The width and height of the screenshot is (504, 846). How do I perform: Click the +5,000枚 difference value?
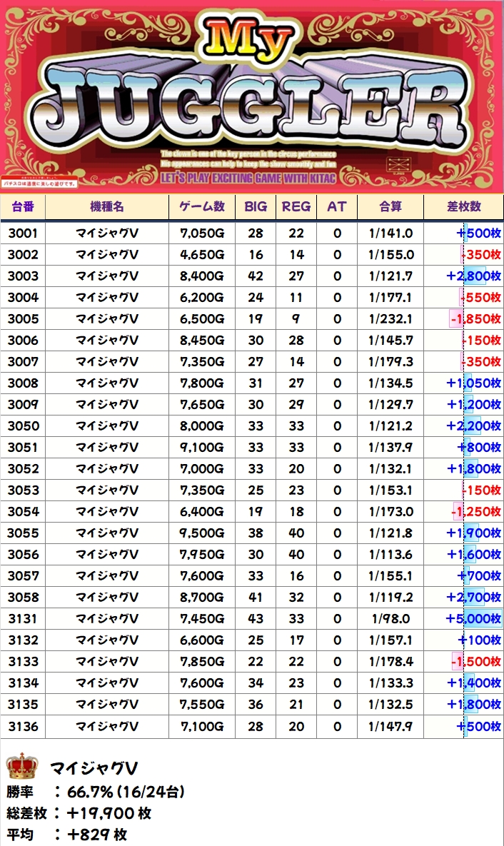473,619
